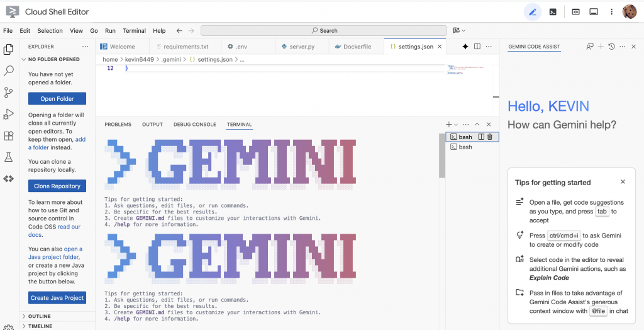Follow the 'read our docs' link
The image size is (644, 330).
55,231
